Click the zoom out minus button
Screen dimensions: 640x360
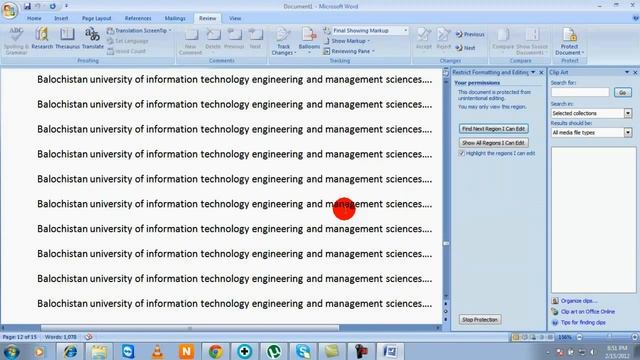(x=580, y=337)
